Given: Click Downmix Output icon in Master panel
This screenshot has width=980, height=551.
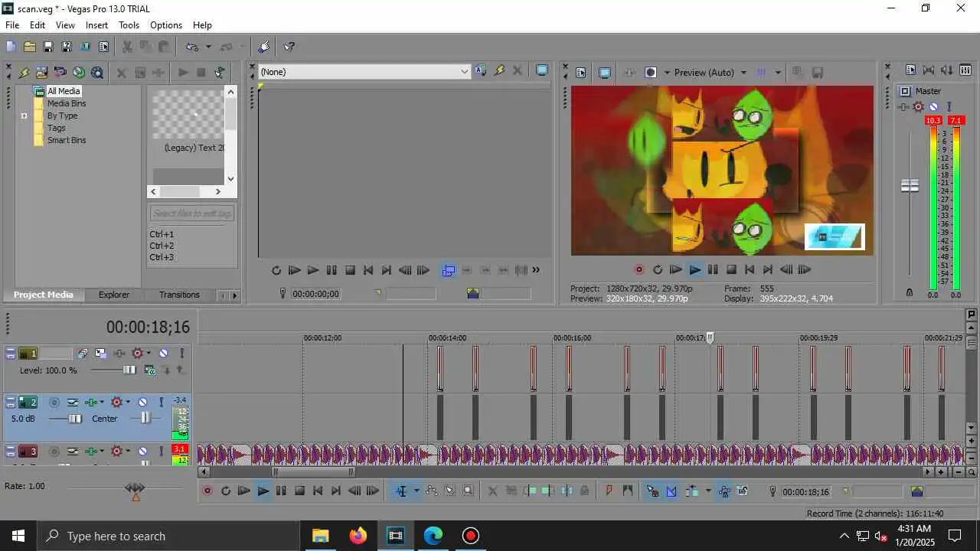Looking at the screenshot, I should 929,70.
